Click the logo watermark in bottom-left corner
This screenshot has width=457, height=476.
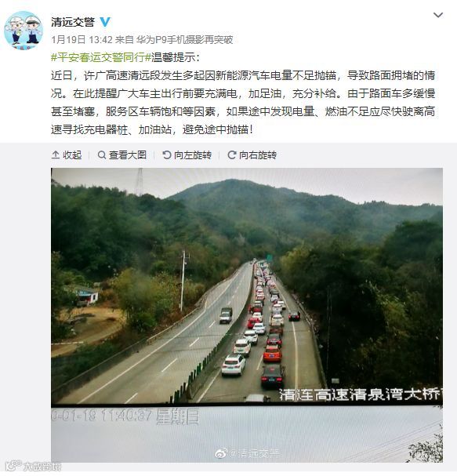(34, 466)
